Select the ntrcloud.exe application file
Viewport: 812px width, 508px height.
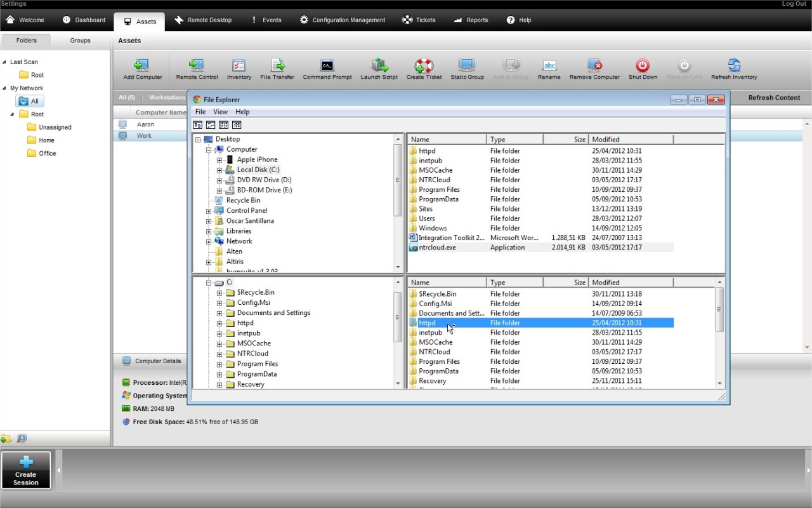pos(437,248)
